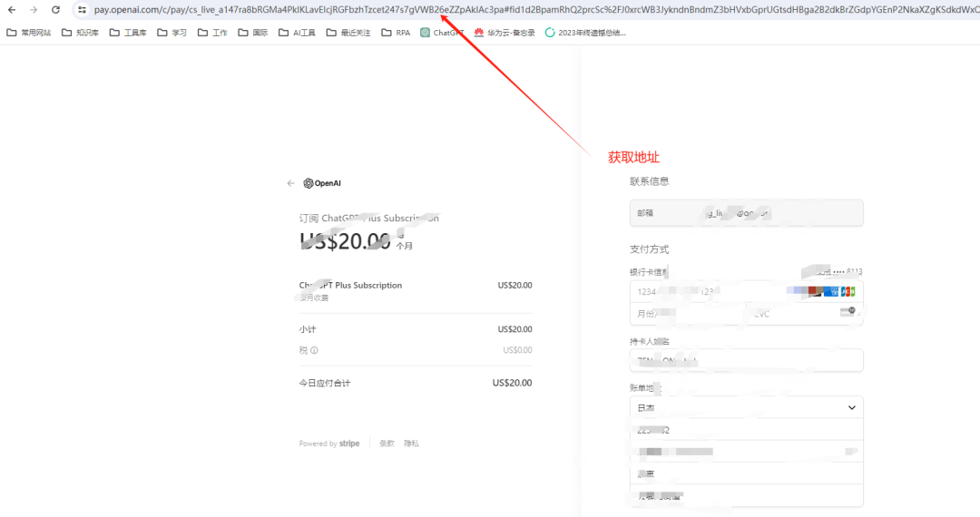
Task: Open the 常用网站 bookmark folder
Action: click(x=29, y=33)
